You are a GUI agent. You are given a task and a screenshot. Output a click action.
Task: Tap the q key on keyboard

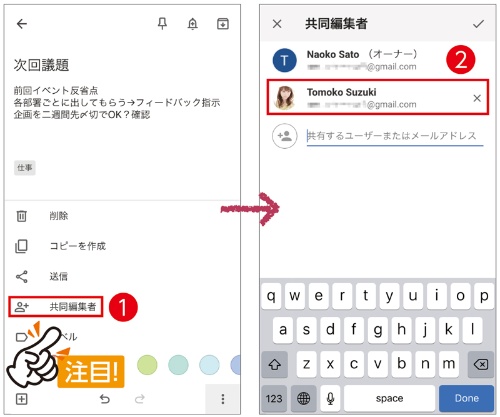point(272,296)
